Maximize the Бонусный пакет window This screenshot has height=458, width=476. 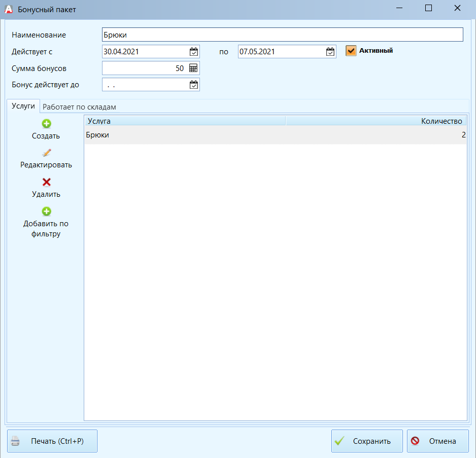(x=428, y=8)
